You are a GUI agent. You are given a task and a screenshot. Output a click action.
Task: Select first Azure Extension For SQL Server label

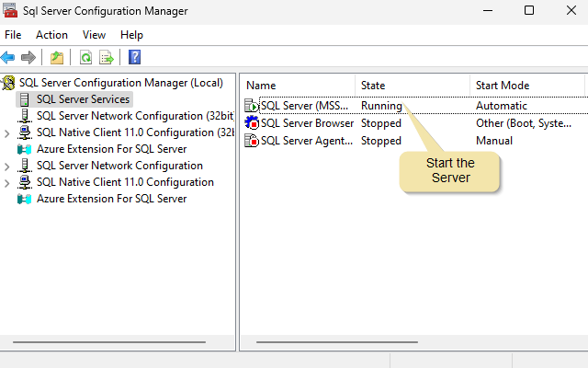click(112, 149)
